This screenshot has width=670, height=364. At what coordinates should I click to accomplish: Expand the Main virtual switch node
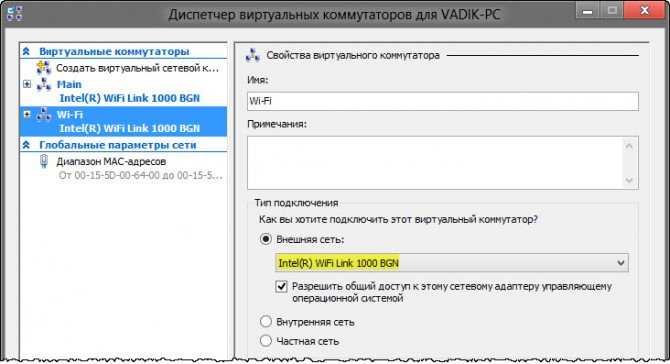pos(27,84)
